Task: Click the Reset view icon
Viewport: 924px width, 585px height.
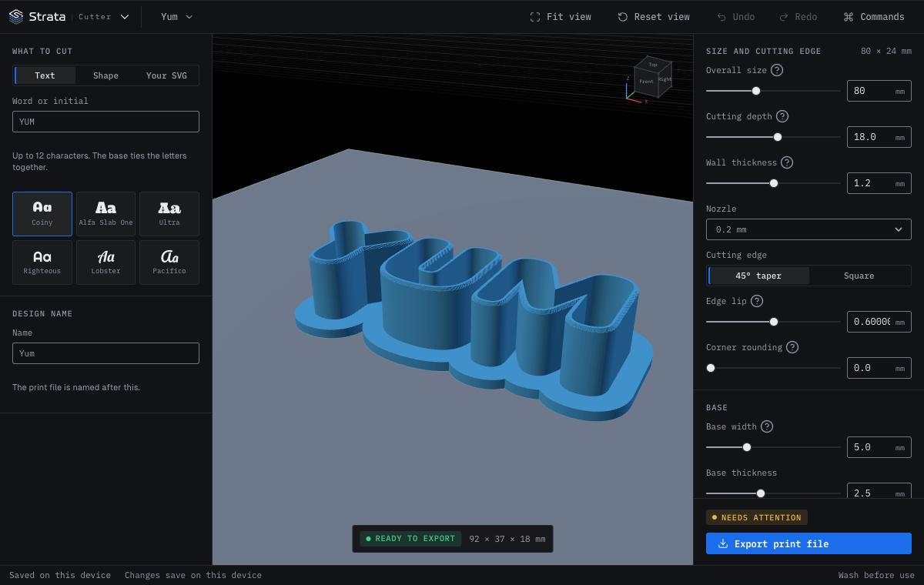Action: pos(623,17)
